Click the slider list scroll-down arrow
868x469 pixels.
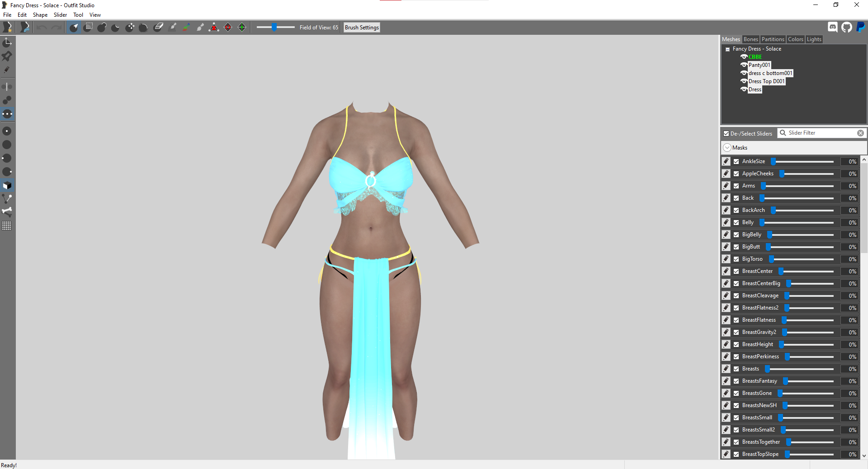click(864, 456)
